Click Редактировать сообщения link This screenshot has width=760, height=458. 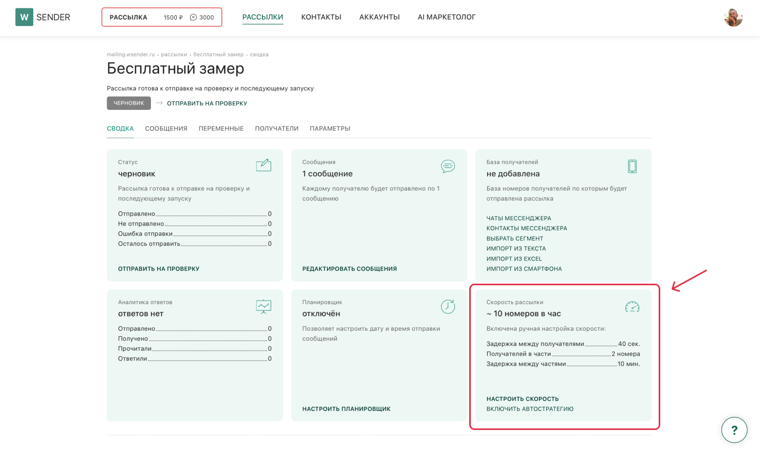pyautogui.click(x=349, y=268)
